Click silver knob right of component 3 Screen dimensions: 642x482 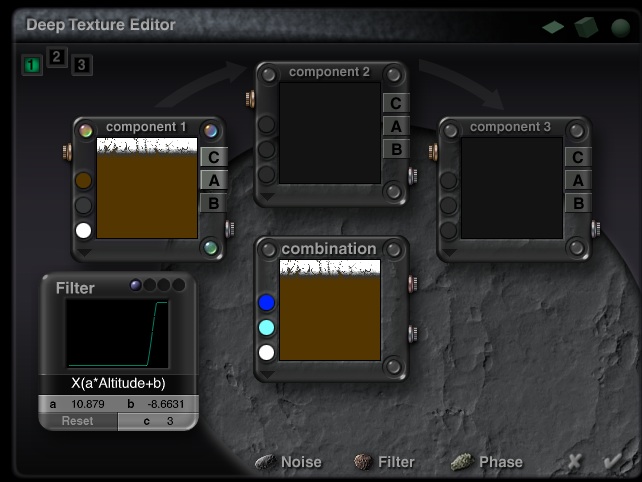click(x=596, y=229)
